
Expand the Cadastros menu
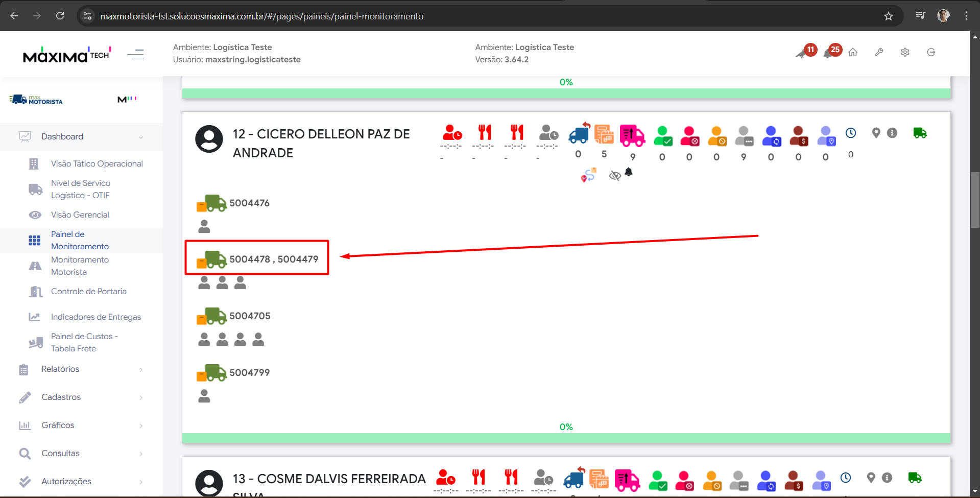tap(82, 397)
